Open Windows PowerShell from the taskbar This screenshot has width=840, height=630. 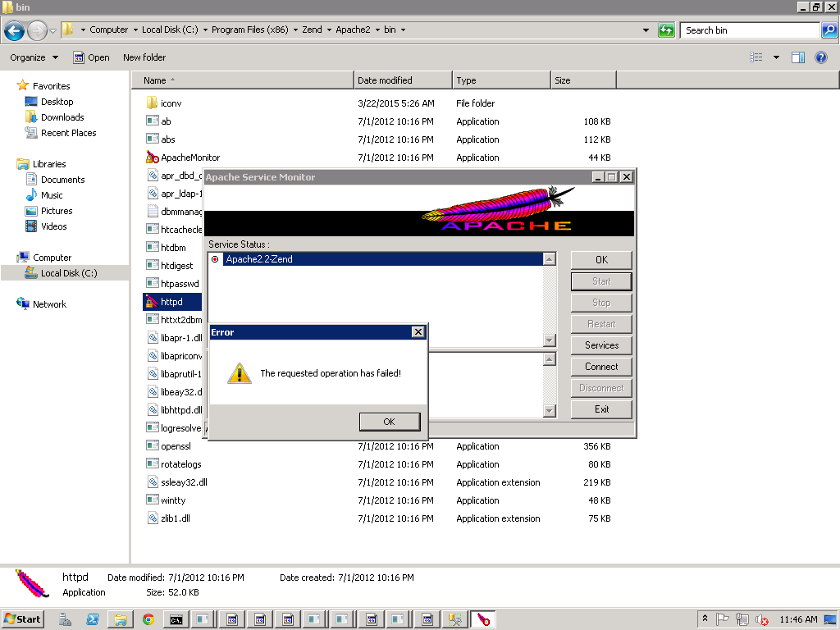(x=93, y=619)
